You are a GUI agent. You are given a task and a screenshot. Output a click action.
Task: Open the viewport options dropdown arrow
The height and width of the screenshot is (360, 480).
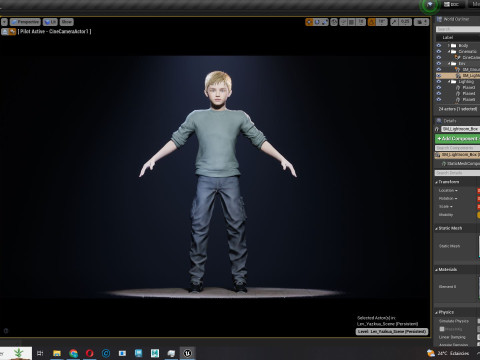pyautogui.click(x=4, y=22)
